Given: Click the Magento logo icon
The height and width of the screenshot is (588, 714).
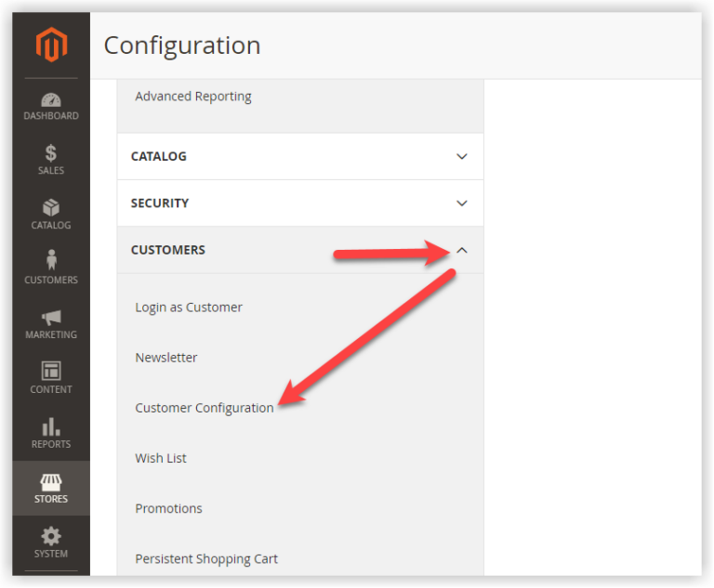Looking at the screenshot, I should 51,46.
